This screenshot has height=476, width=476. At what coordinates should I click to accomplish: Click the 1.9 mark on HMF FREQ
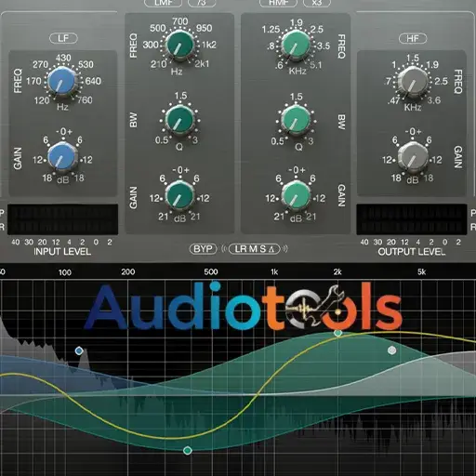point(297,22)
